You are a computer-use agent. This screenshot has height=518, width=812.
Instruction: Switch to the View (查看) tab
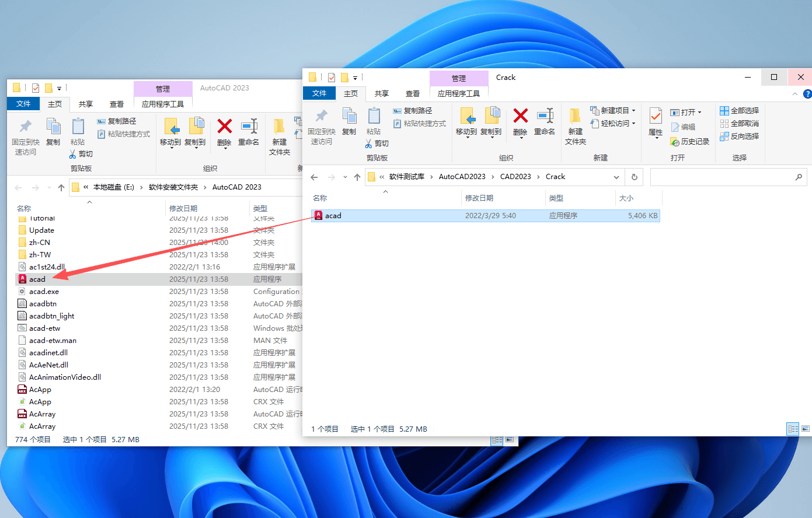pyautogui.click(x=413, y=93)
